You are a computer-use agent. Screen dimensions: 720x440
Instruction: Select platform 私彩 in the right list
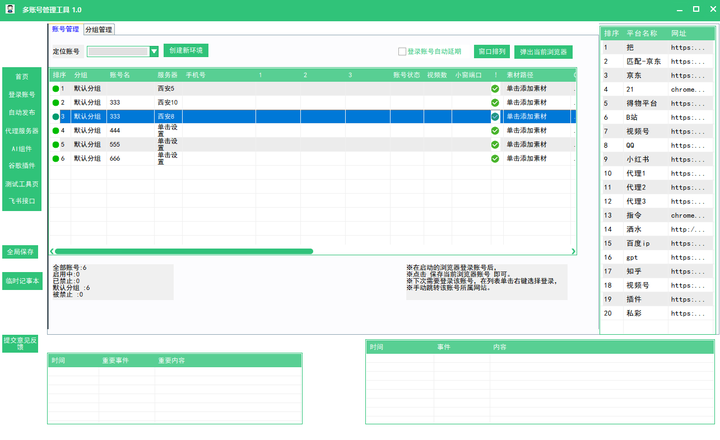tap(658, 313)
